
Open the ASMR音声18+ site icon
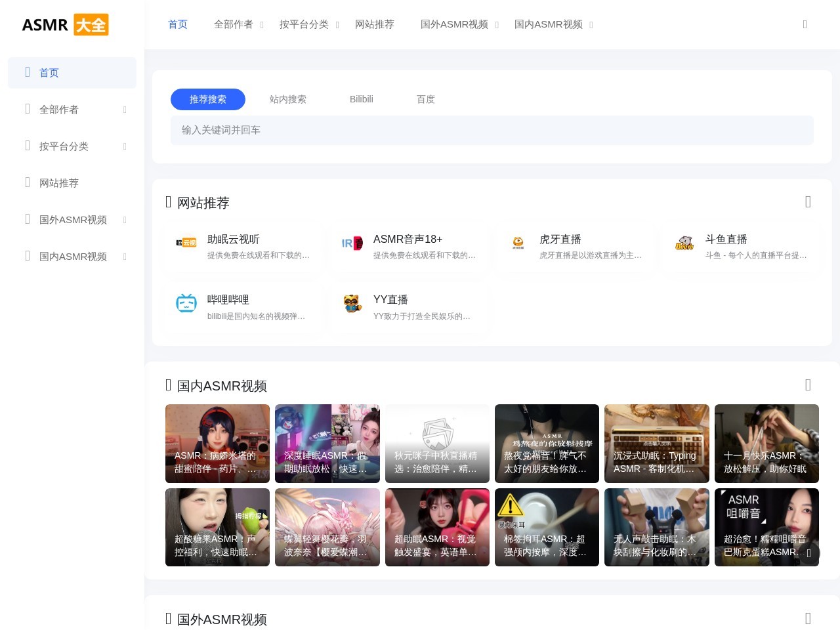coord(352,243)
